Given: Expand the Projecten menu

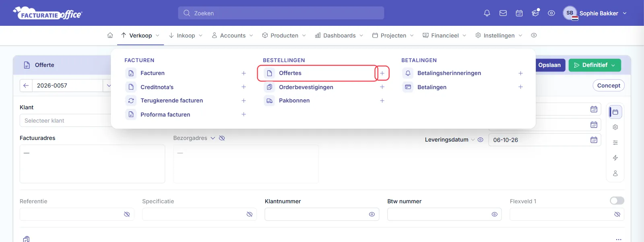Looking at the screenshot, I should click(393, 35).
